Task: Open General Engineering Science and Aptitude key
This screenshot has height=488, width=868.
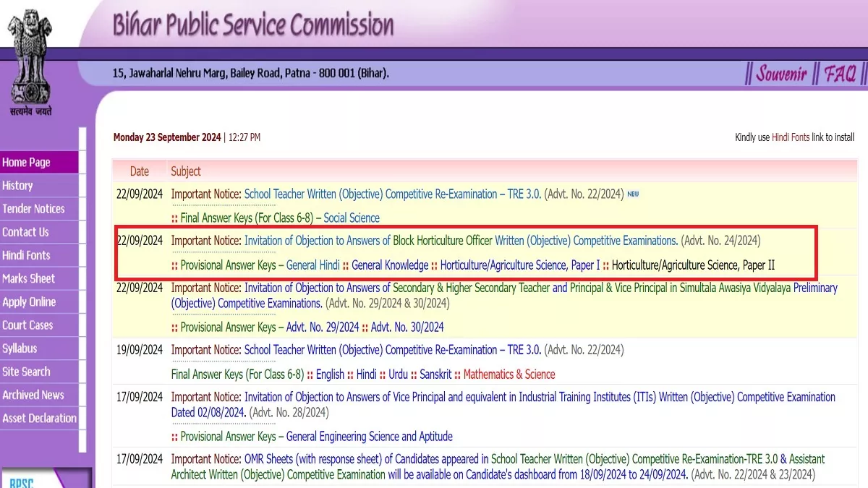Action: (370, 437)
